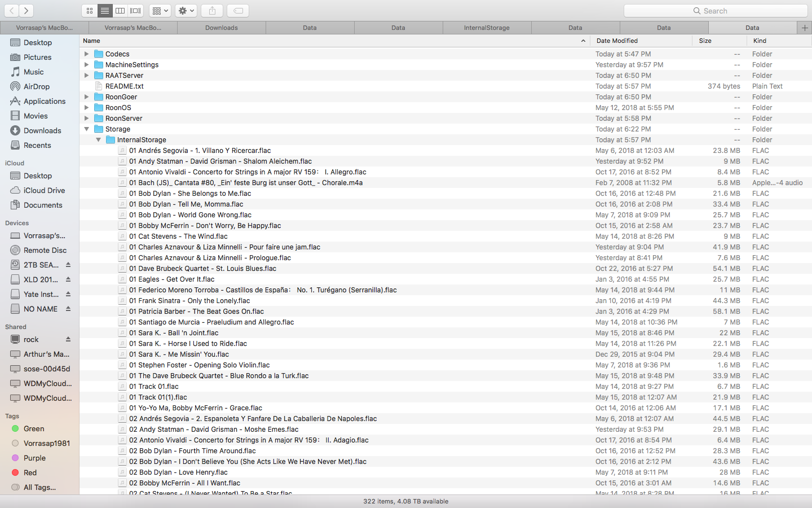Expand the MachineSettings folder
812x508 pixels.
pos(86,65)
